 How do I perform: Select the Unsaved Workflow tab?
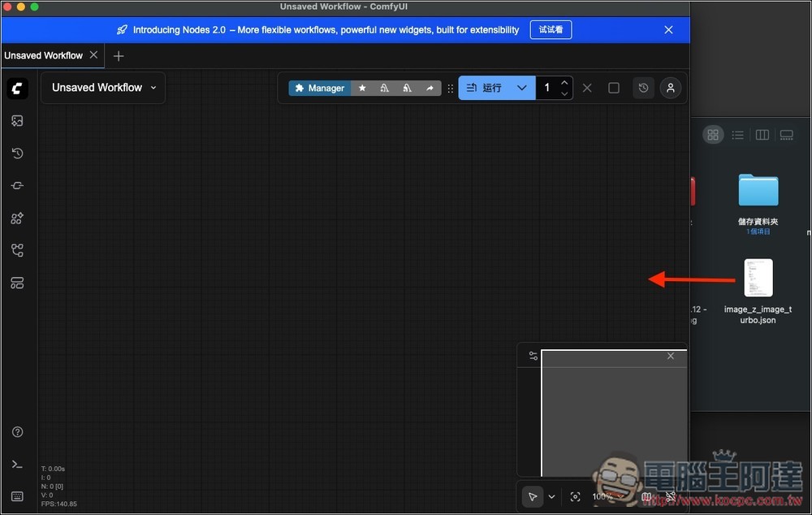click(44, 55)
